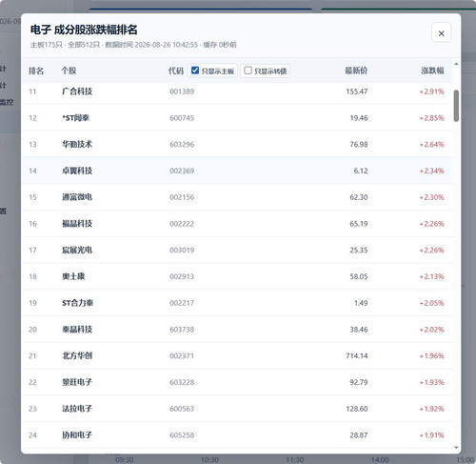
Task: Click stock code 003019
Action: 182,250
